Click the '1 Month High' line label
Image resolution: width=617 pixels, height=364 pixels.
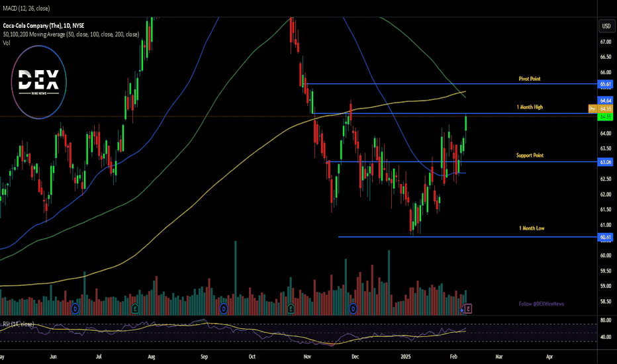coord(530,107)
